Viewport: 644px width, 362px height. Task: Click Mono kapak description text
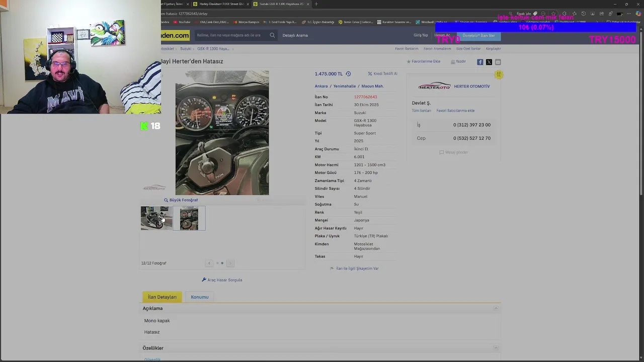(157, 321)
